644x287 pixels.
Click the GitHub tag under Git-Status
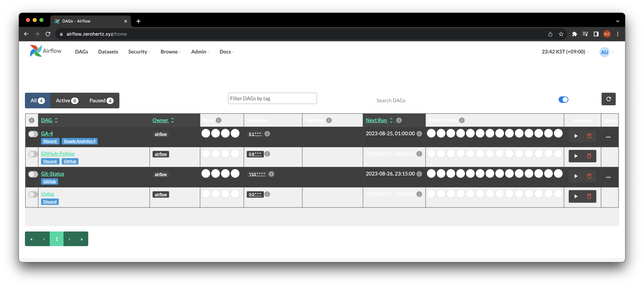tap(50, 182)
